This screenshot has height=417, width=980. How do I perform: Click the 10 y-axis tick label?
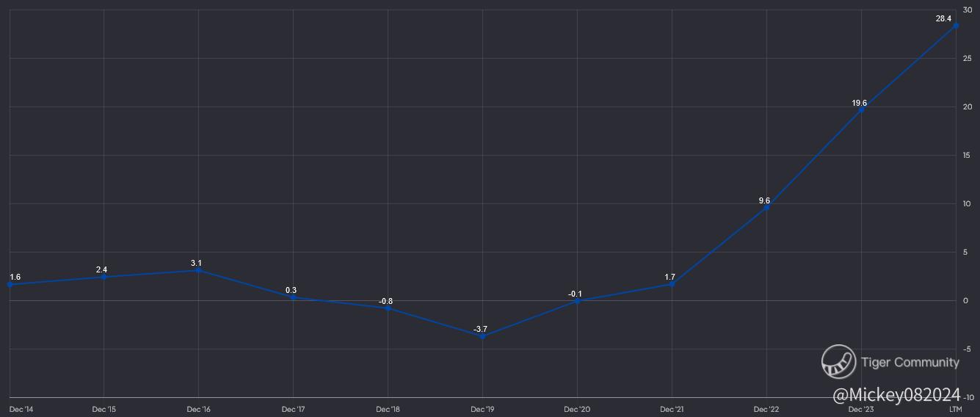point(968,203)
